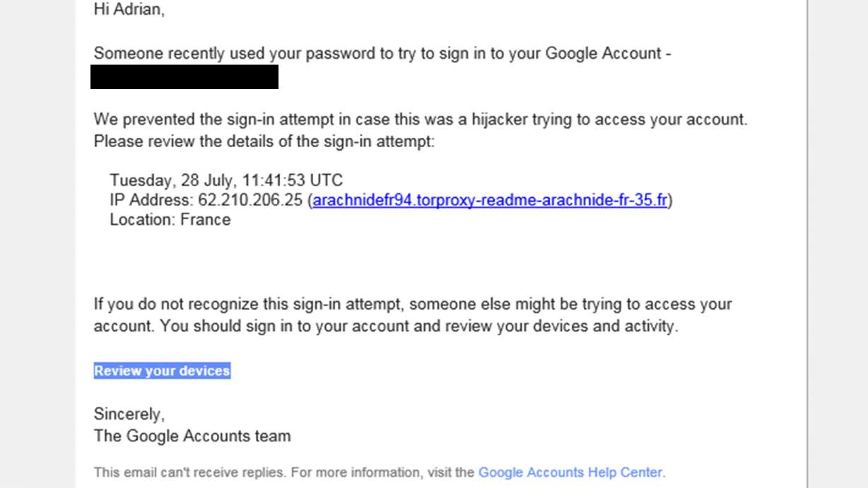Click the highlighted Review your devices link
Image resolution: width=868 pixels, height=488 pixels.
pos(162,371)
